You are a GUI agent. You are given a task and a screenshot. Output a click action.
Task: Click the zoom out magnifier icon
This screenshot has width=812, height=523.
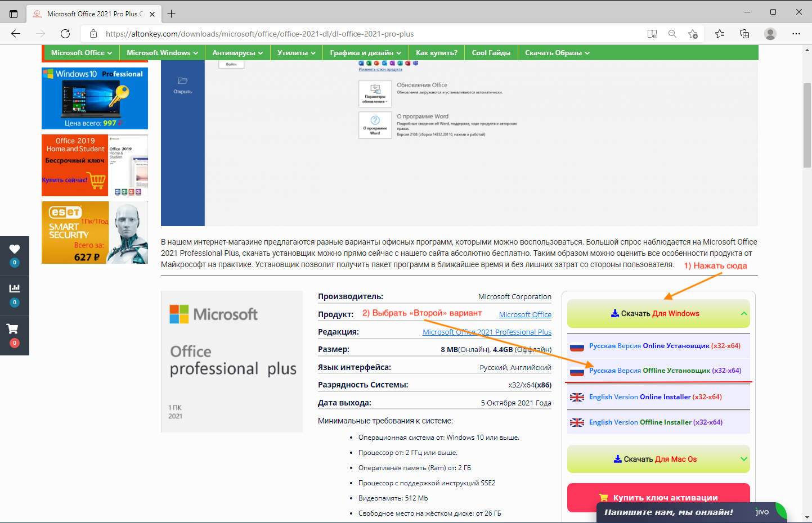[x=672, y=34]
